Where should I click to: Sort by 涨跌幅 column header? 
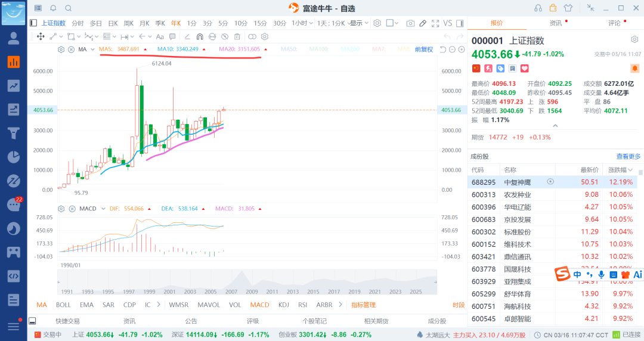[620, 170]
